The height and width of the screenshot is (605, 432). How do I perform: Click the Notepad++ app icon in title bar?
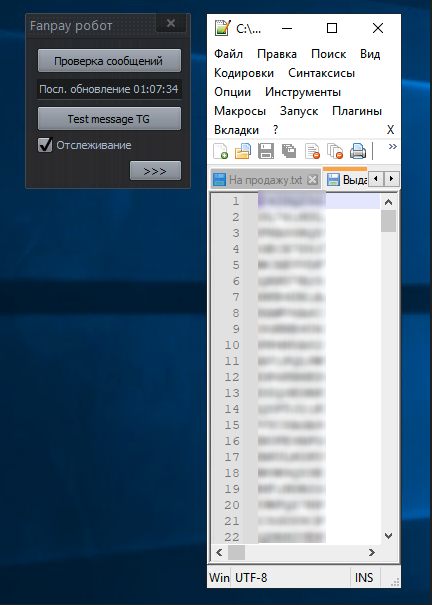click(223, 28)
